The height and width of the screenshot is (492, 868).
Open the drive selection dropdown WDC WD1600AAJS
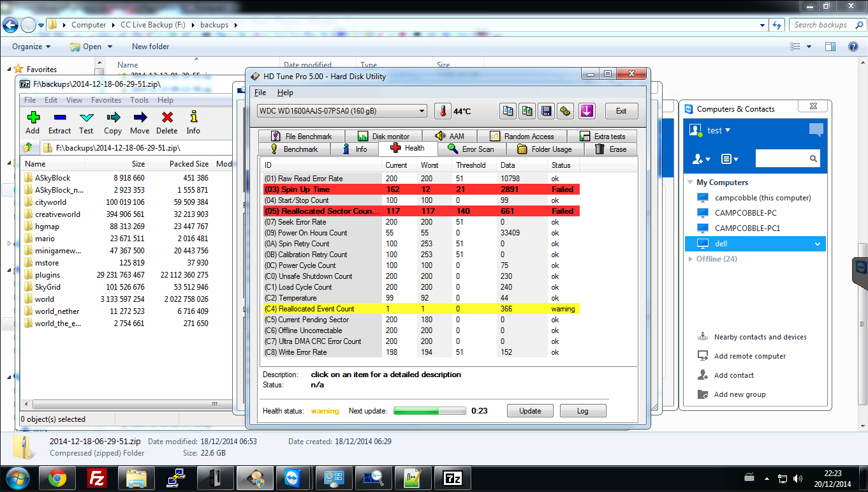click(x=342, y=111)
